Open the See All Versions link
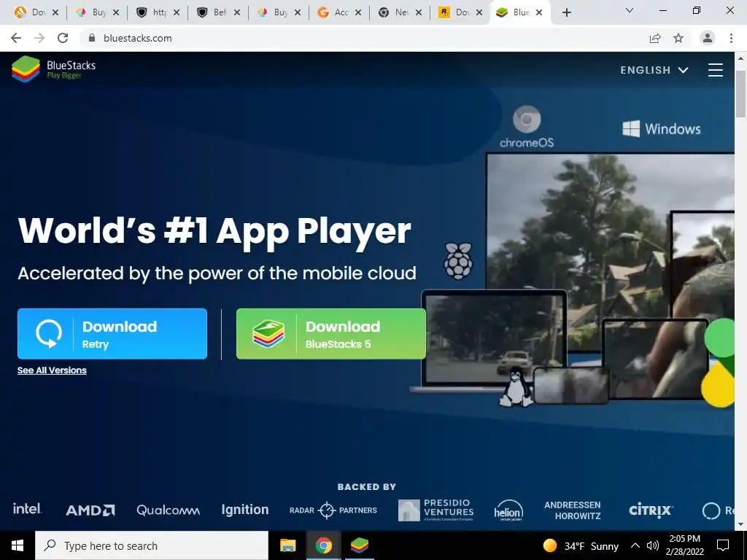 click(x=52, y=370)
